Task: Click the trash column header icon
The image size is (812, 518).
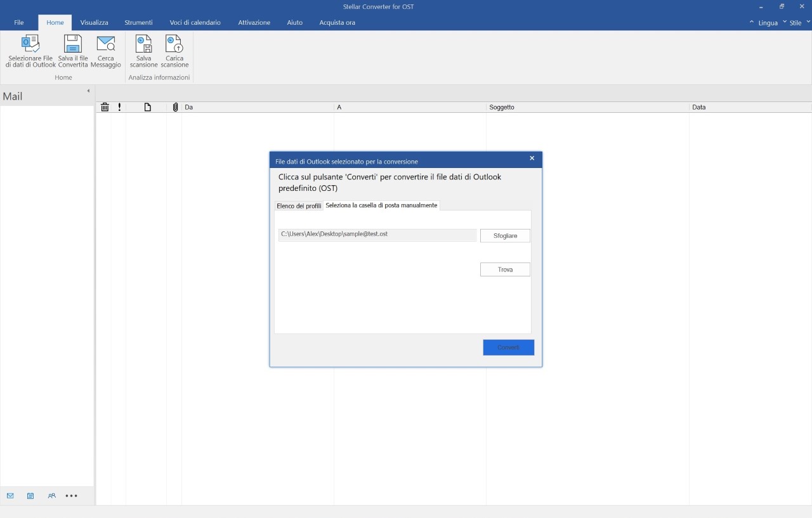Action: pos(105,107)
